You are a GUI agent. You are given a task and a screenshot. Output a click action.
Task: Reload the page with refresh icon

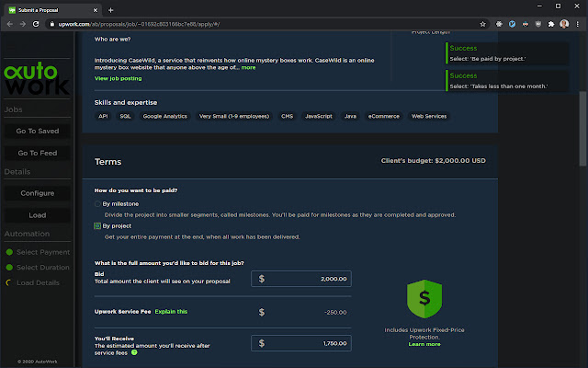click(36, 24)
